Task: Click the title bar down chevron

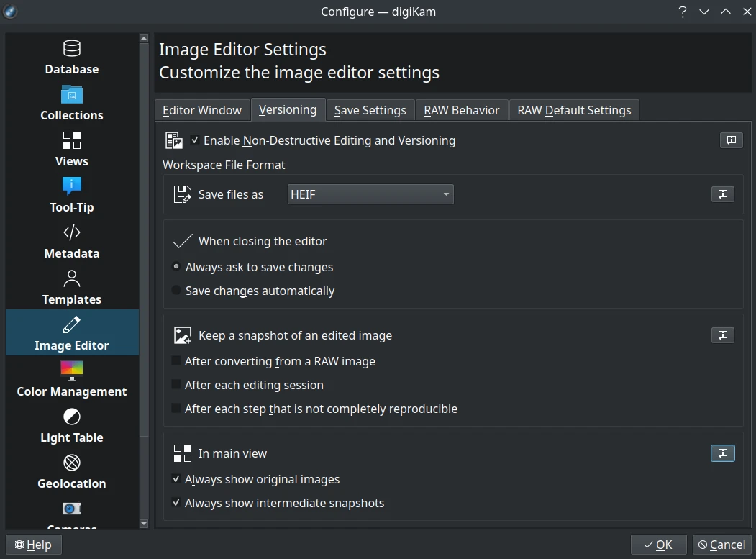Action: point(703,12)
